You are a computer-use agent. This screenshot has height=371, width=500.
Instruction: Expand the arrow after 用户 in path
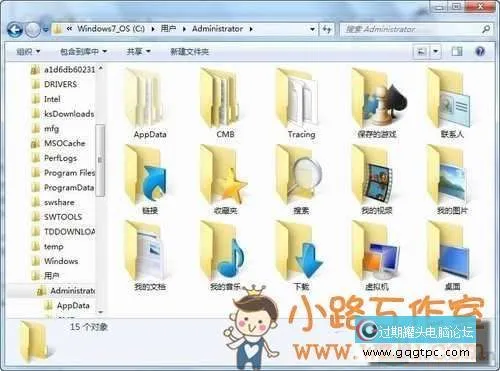point(184,29)
